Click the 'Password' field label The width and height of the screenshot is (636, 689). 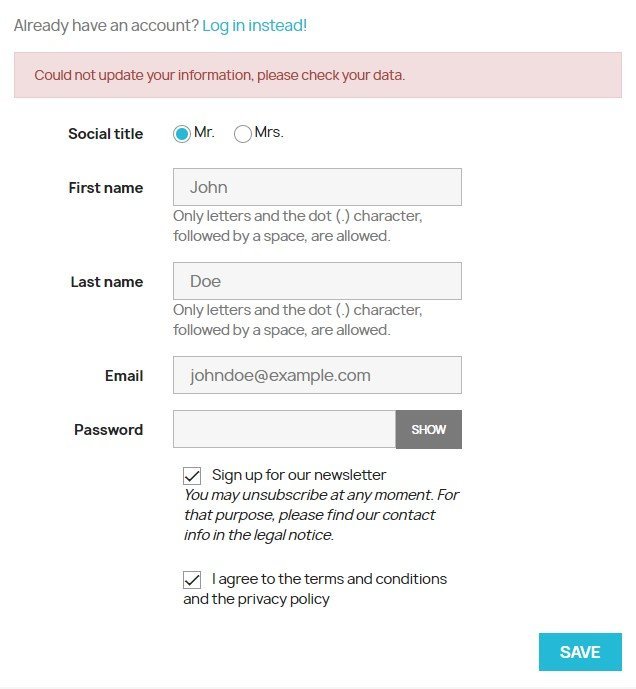click(108, 430)
